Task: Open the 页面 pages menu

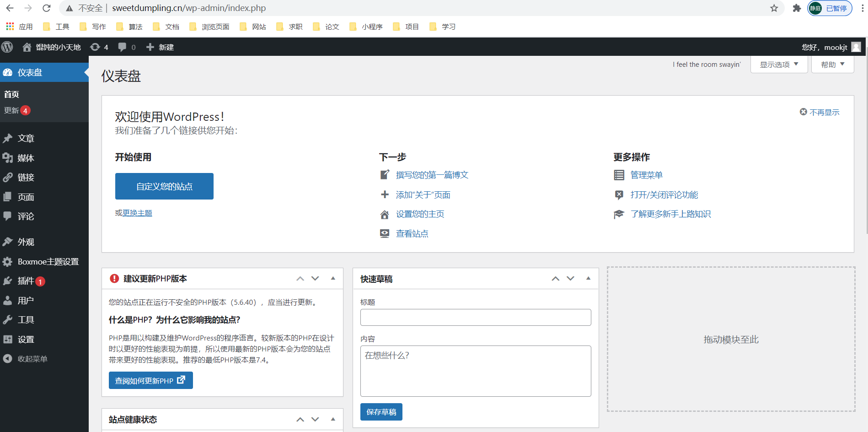Action: [44, 197]
